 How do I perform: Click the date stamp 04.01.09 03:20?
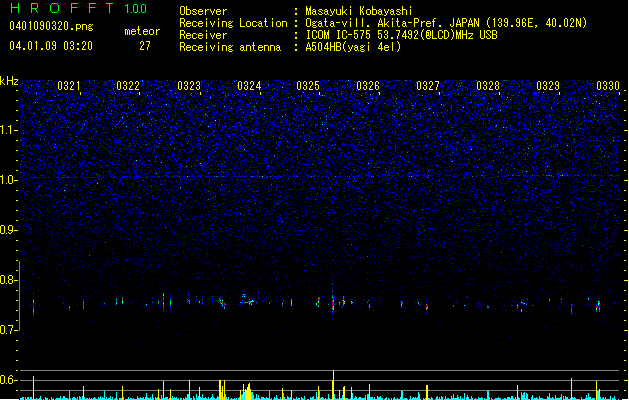(x=51, y=46)
